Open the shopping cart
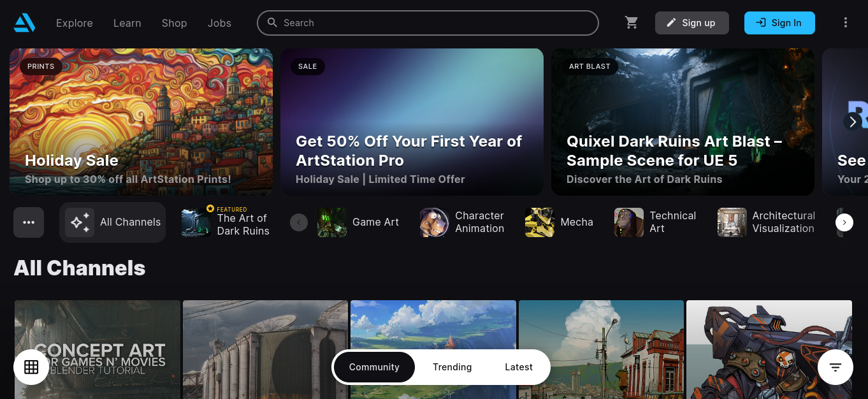This screenshot has width=868, height=399. [632, 23]
